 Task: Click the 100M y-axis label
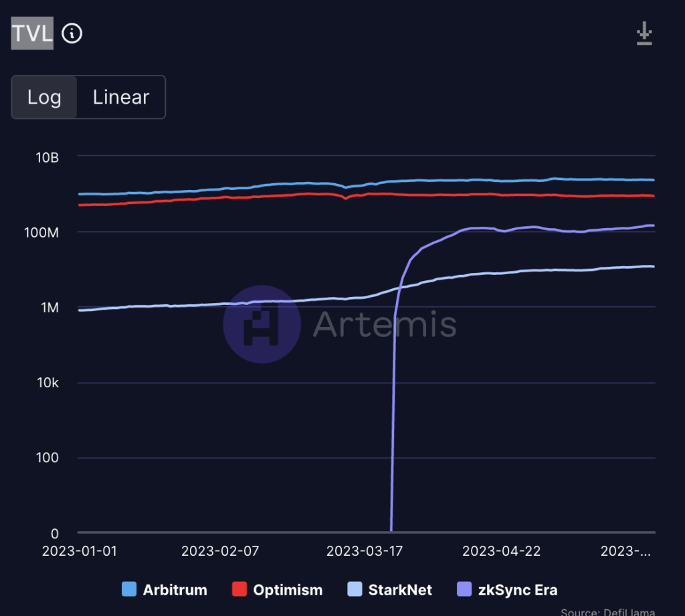click(x=41, y=232)
